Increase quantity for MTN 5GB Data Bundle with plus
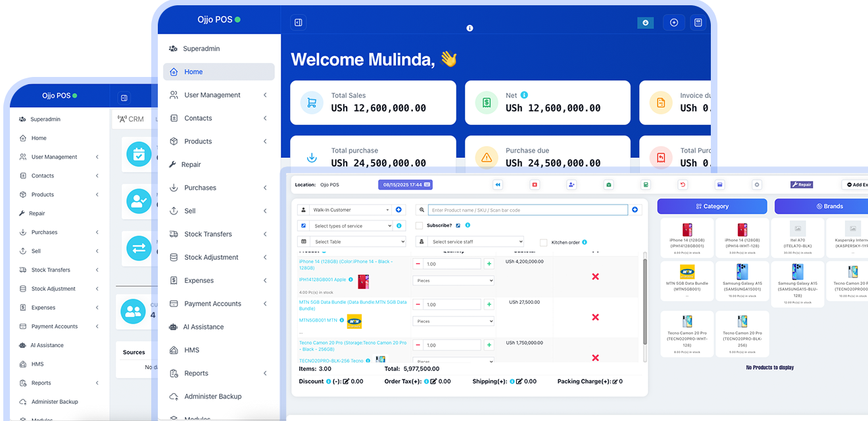 tap(489, 305)
